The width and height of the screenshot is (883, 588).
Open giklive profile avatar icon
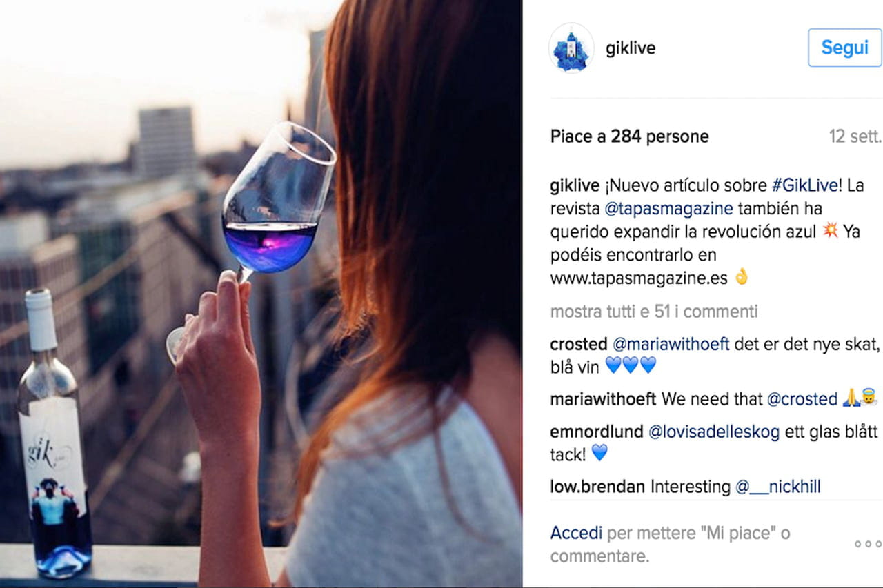tap(571, 48)
